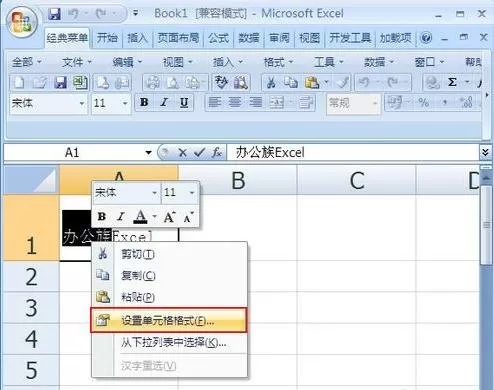Open the 公式 ribbon tab
This screenshot has width=494, height=390.
[219, 38]
